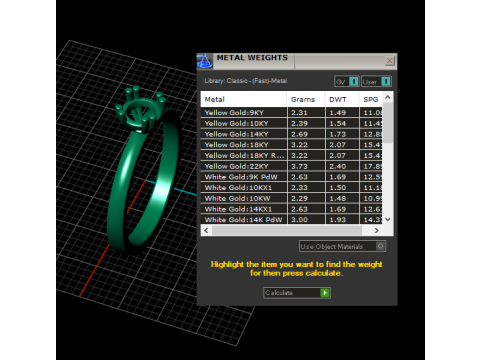Click the horizontal scrollbar left arrow
This screenshot has width=480, height=360.
[206, 230]
